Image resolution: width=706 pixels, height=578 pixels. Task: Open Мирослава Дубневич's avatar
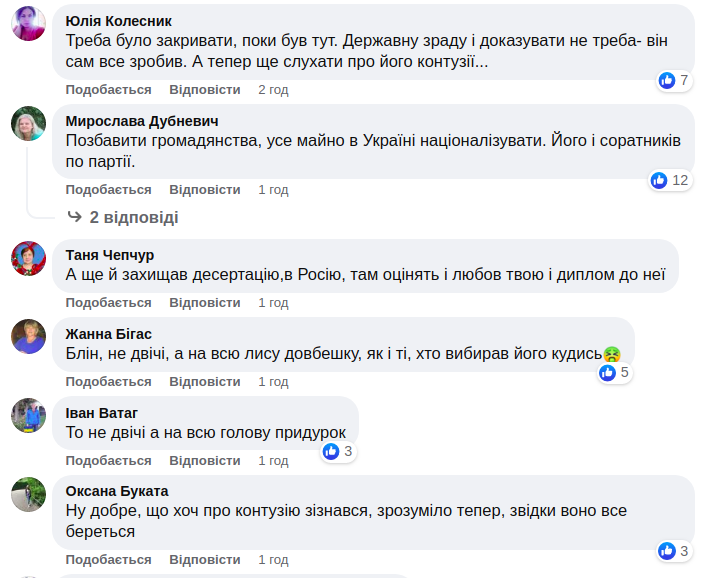pyautogui.click(x=28, y=125)
